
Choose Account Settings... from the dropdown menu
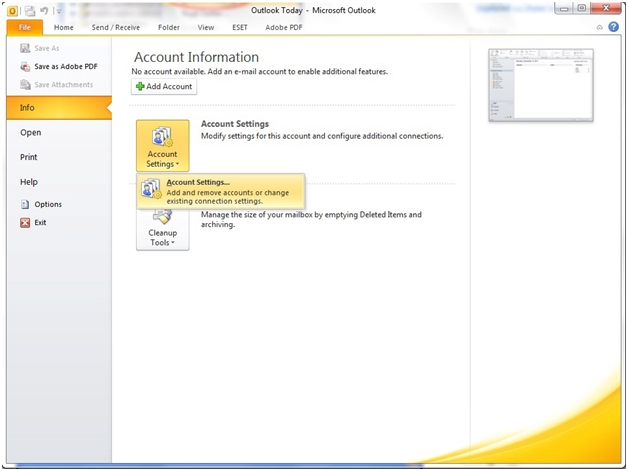(221, 191)
